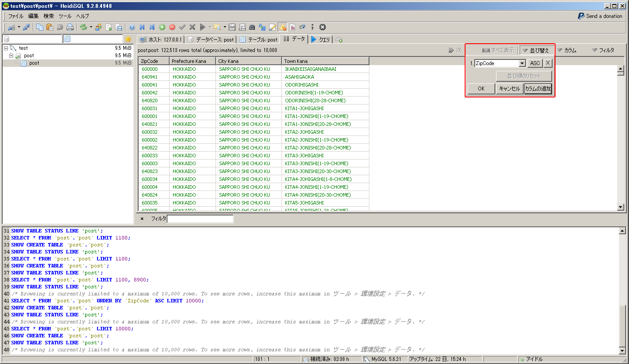Open the フィルタ dropdown panel
Viewport: 629px width, 364px height.
tap(603, 50)
